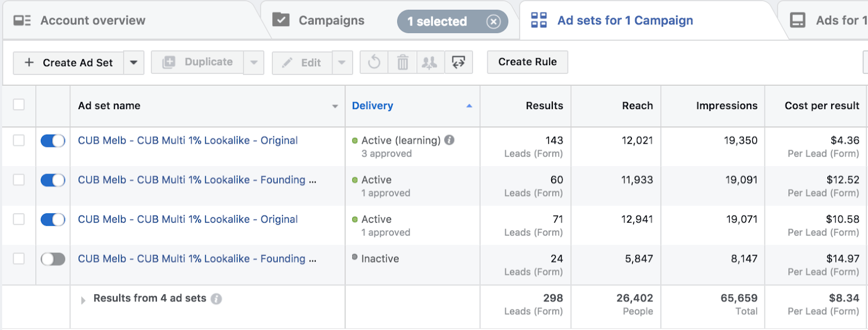Open the Create Ad Set dropdown arrow
The image size is (868, 330).
(x=133, y=62)
